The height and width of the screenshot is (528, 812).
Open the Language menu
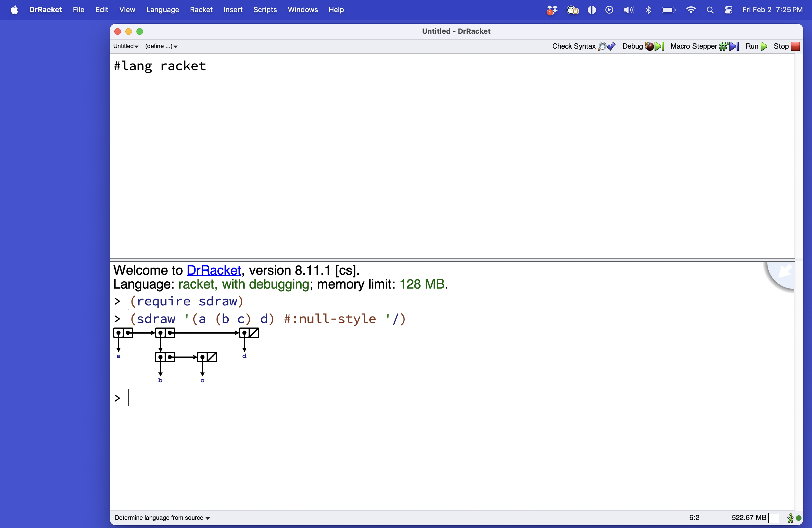point(162,10)
